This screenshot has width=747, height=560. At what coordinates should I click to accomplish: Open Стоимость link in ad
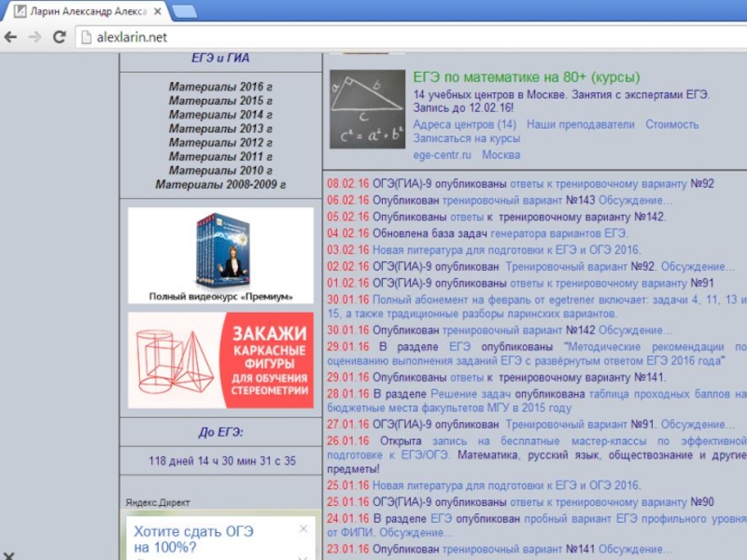click(672, 125)
